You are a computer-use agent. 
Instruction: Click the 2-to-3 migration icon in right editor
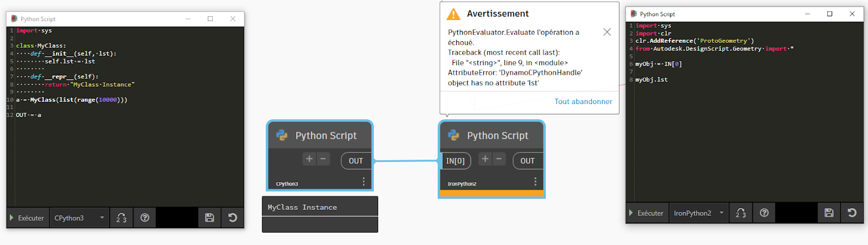point(741,213)
